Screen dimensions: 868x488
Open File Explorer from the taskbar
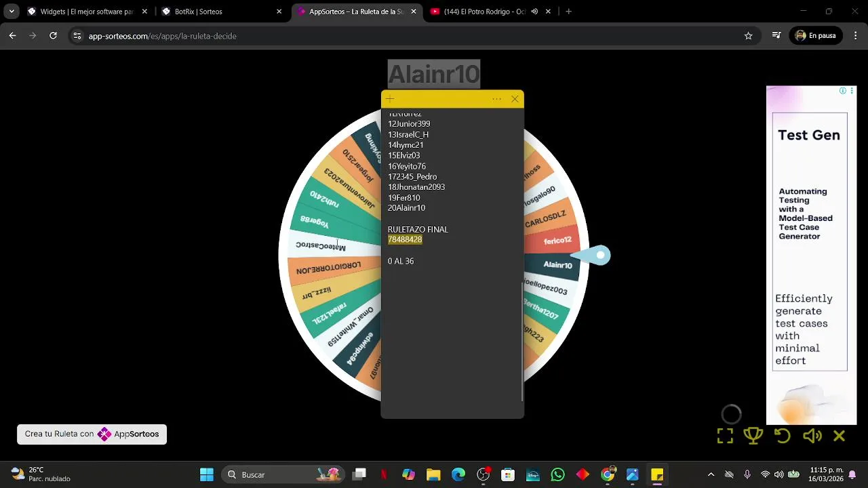pyautogui.click(x=433, y=474)
